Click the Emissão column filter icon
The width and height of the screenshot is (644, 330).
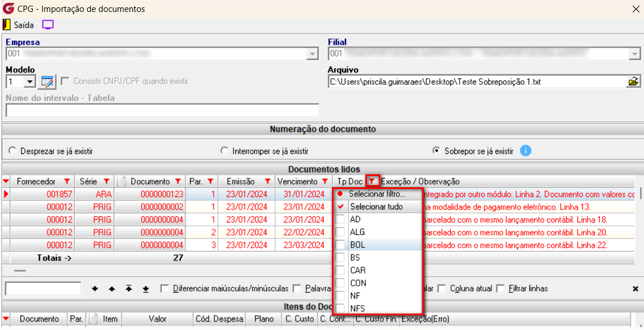[267, 181]
